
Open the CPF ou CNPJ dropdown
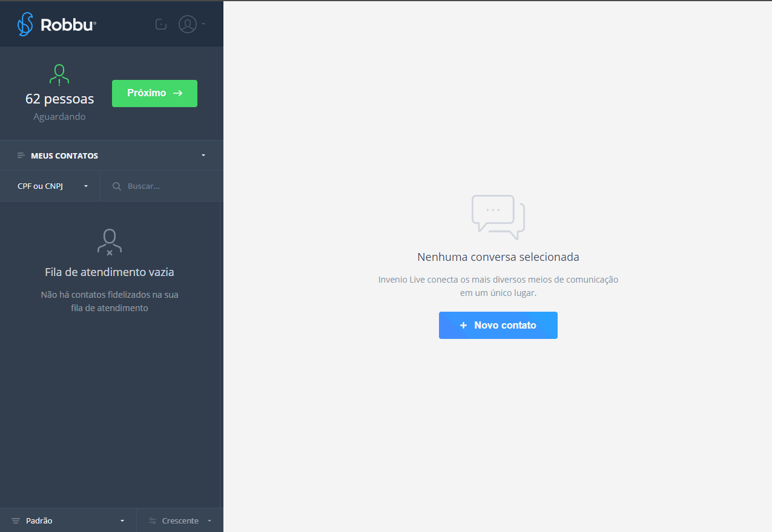click(x=53, y=186)
